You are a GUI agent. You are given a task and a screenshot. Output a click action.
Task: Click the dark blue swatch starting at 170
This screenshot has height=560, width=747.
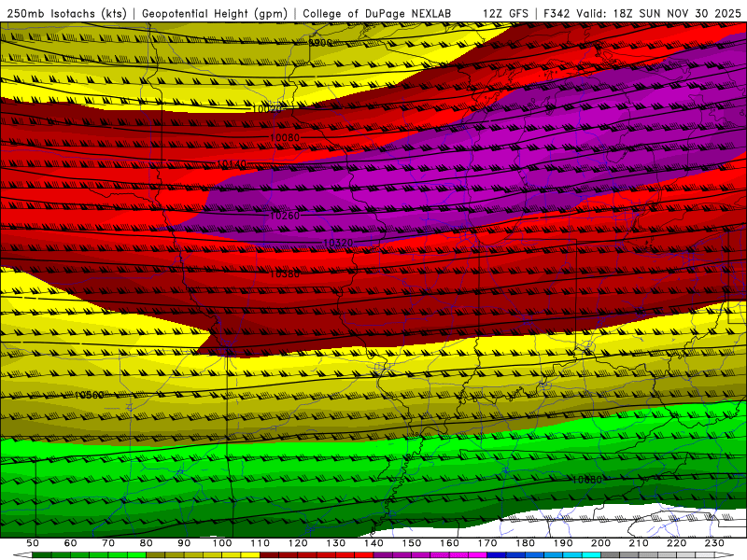497,555
